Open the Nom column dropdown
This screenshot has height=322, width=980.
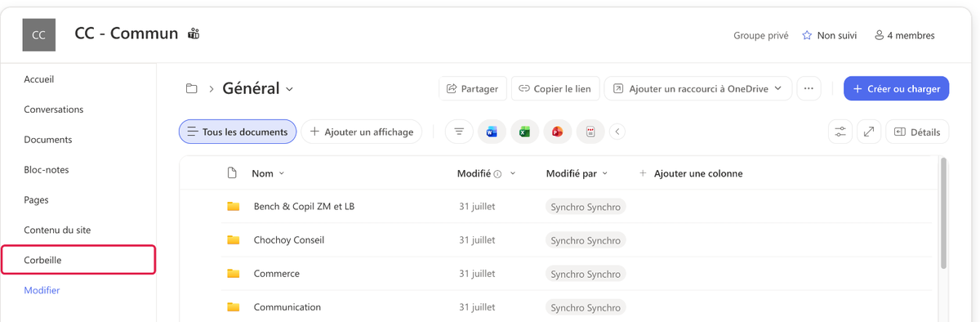[x=282, y=173]
